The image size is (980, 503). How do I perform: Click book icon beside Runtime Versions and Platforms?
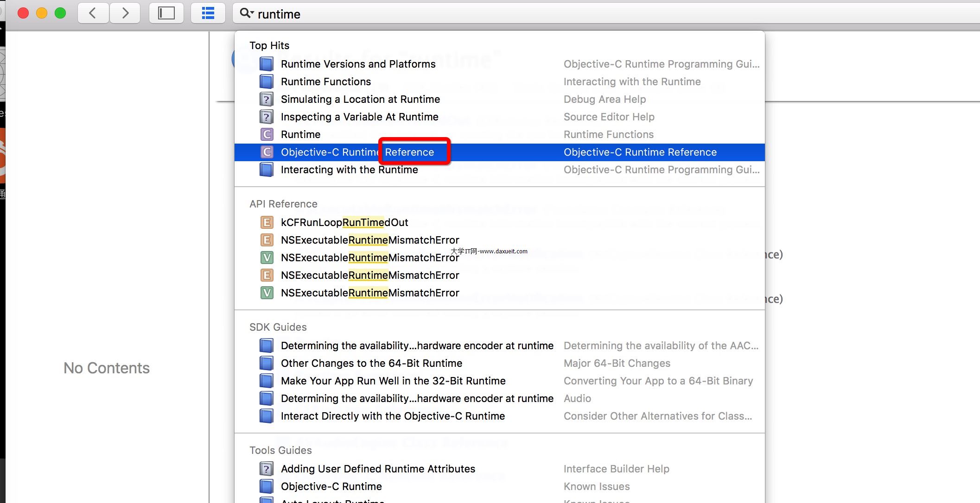pyautogui.click(x=267, y=64)
